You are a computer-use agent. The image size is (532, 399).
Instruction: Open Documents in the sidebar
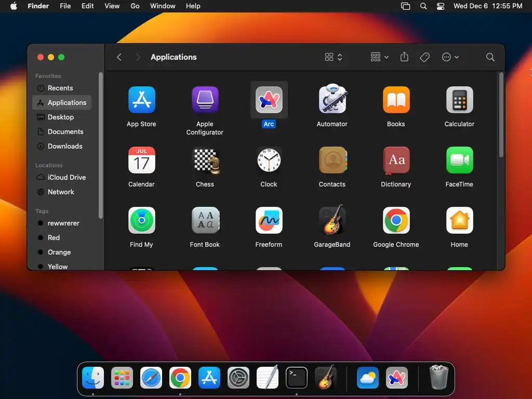(62, 131)
